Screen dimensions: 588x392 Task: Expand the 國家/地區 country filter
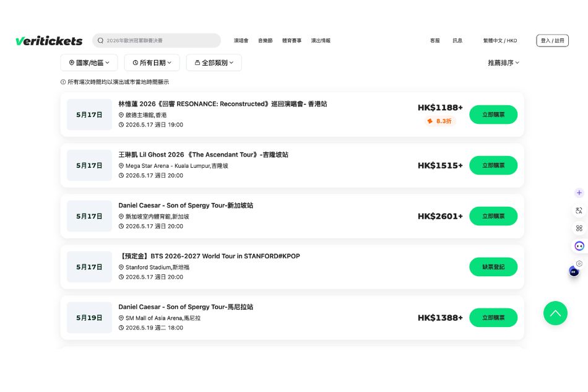tap(89, 63)
